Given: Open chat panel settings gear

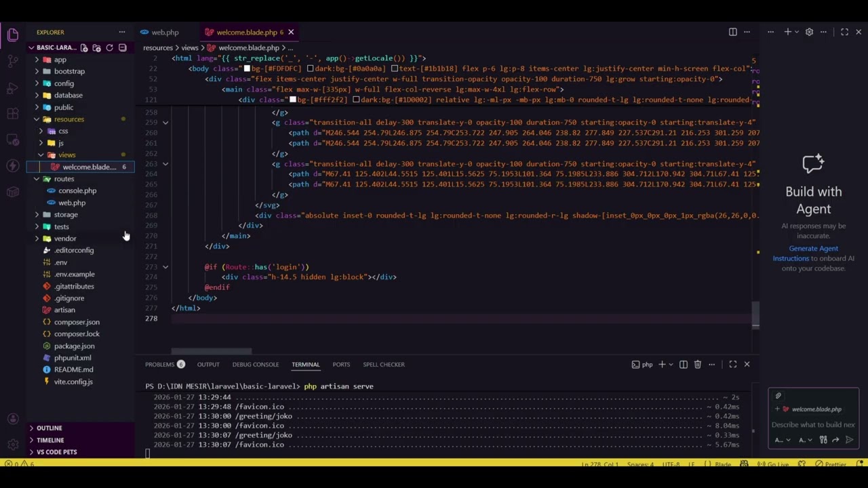Looking at the screenshot, I should (809, 32).
